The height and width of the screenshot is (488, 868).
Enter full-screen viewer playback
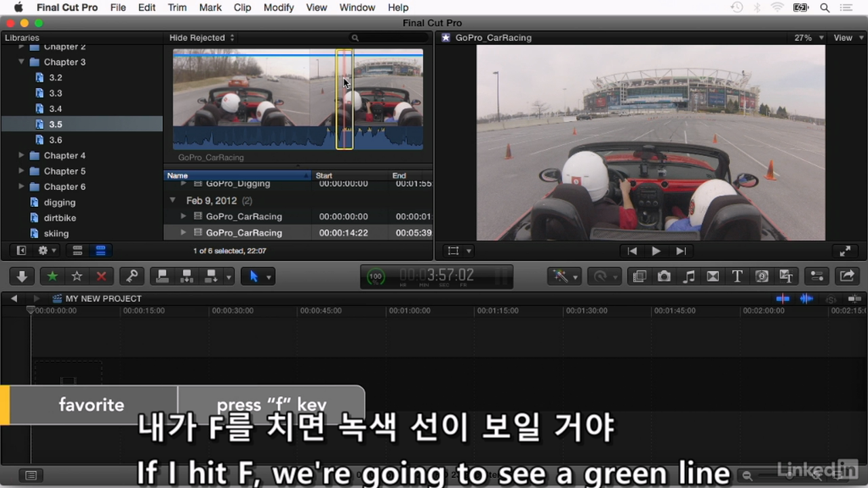point(845,251)
